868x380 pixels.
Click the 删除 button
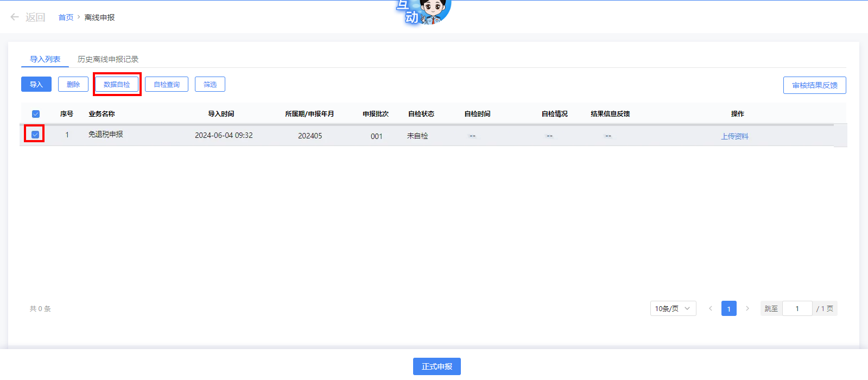point(73,84)
